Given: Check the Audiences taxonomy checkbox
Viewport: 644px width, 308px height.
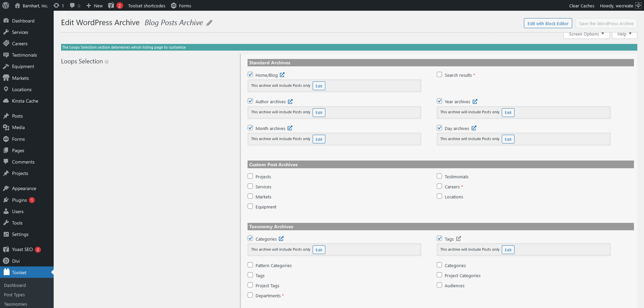Looking at the screenshot, I should coord(439,285).
